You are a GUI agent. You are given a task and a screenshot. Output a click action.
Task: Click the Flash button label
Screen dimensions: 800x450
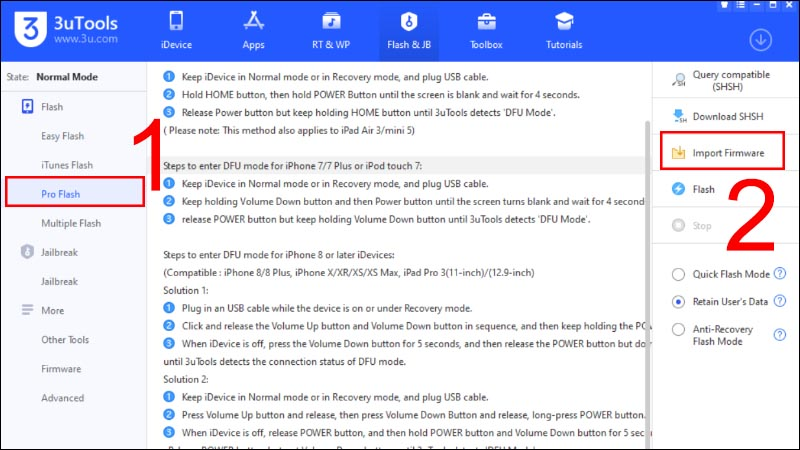coord(704,189)
